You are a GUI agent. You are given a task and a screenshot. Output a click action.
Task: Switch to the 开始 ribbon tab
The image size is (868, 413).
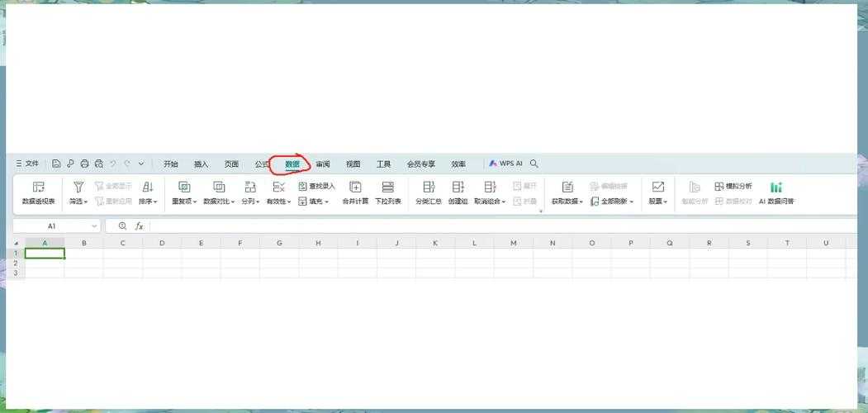pos(170,164)
